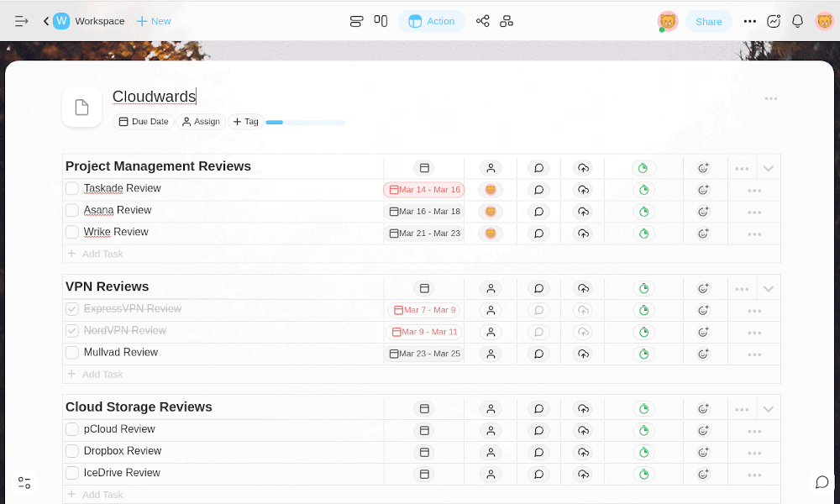This screenshot has width=840, height=504.
Task: Open the mindmap view icon in the toolbar
Action: pyautogui.click(x=507, y=21)
